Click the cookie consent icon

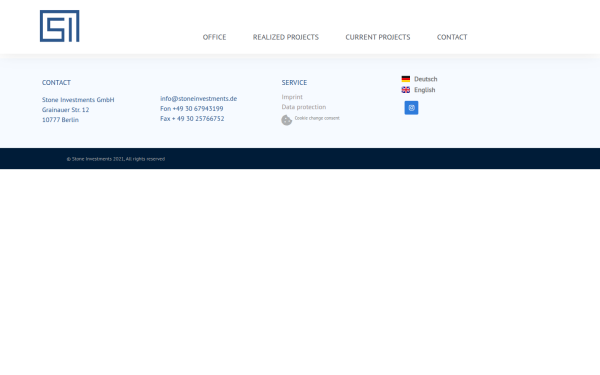click(x=287, y=120)
